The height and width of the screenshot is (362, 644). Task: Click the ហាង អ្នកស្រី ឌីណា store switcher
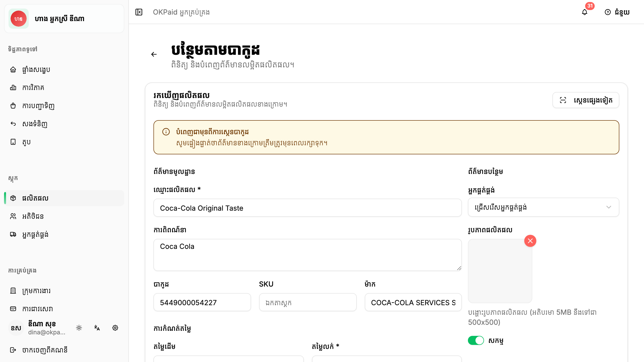pos(64,19)
